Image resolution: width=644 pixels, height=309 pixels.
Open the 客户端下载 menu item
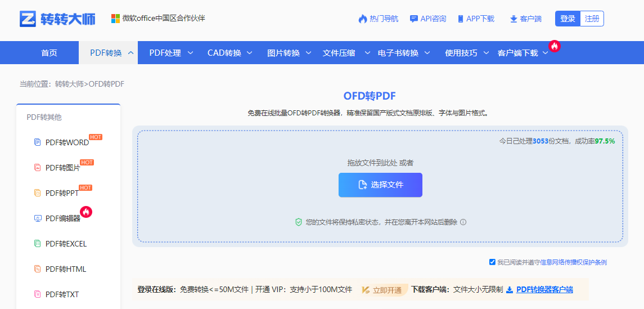coord(517,53)
